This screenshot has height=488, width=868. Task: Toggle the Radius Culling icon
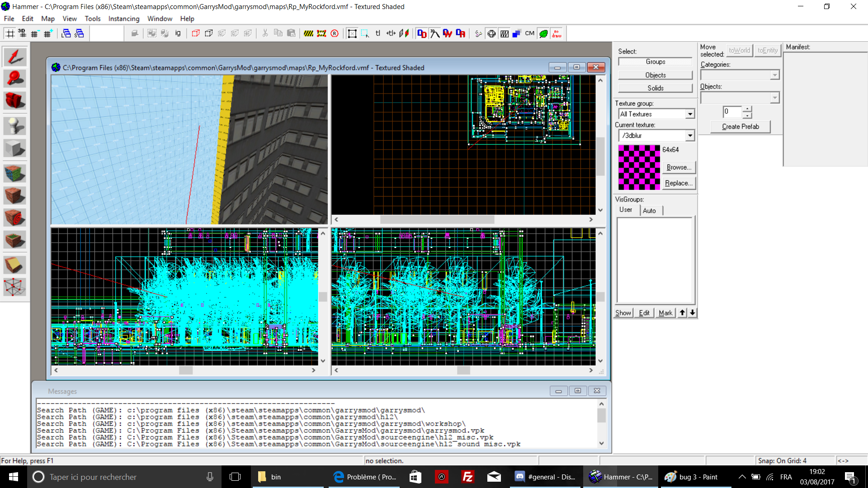tap(335, 33)
